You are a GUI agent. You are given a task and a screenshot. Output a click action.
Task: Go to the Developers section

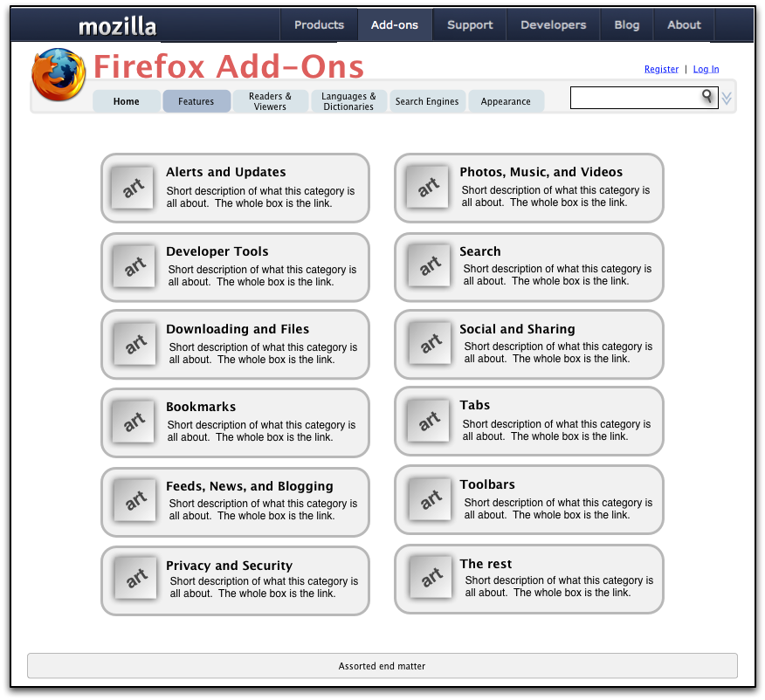click(554, 24)
